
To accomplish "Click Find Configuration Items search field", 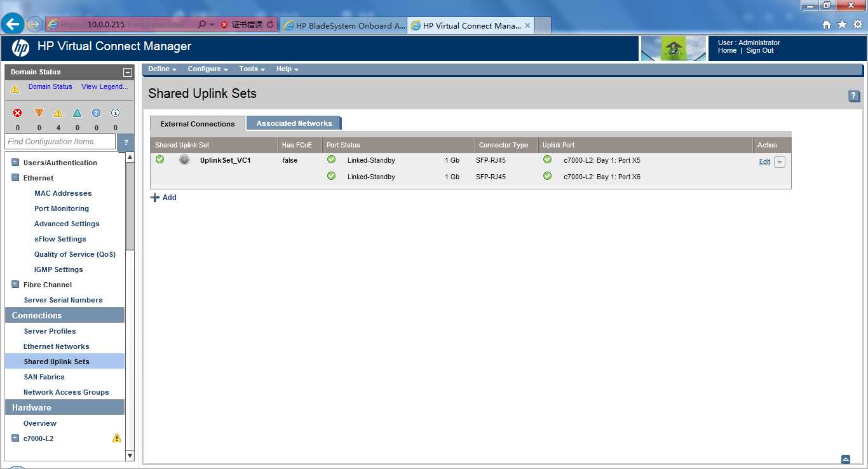I will tap(60, 142).
